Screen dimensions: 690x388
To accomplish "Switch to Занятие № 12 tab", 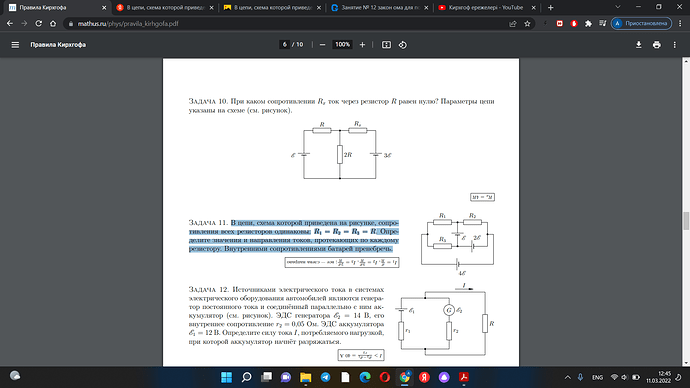I will (379, 7).
